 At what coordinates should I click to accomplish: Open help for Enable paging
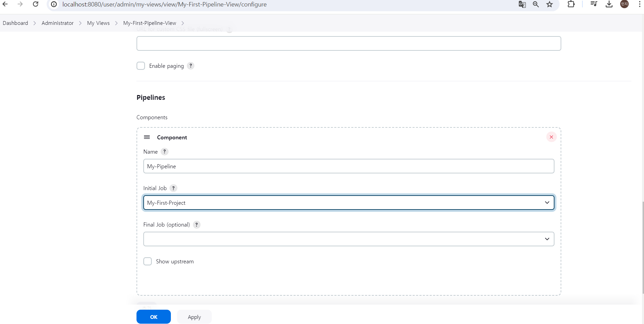[191, 66]
